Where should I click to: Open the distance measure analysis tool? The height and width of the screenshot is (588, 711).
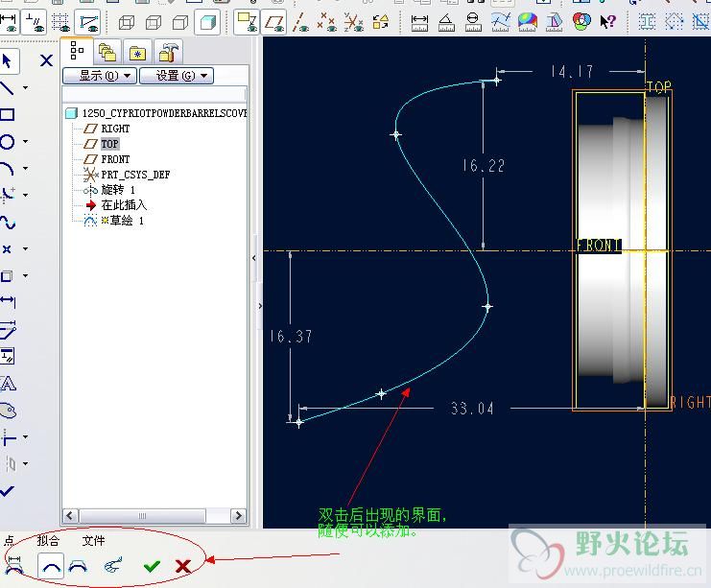pos(419,22)
